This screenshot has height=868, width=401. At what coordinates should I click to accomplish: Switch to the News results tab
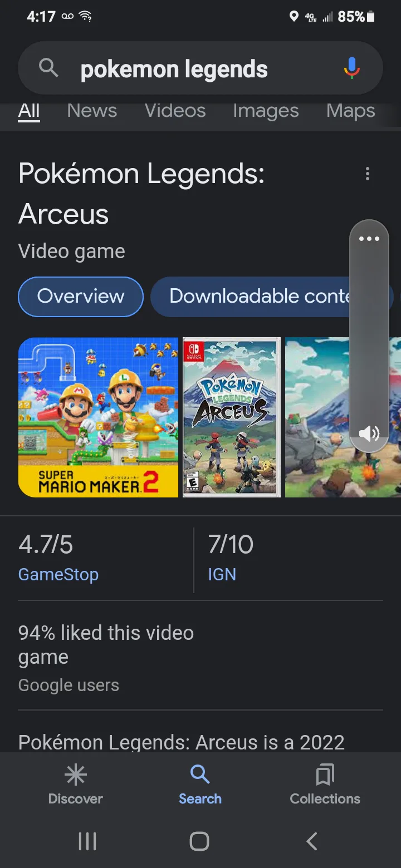(x=92, y=111)
